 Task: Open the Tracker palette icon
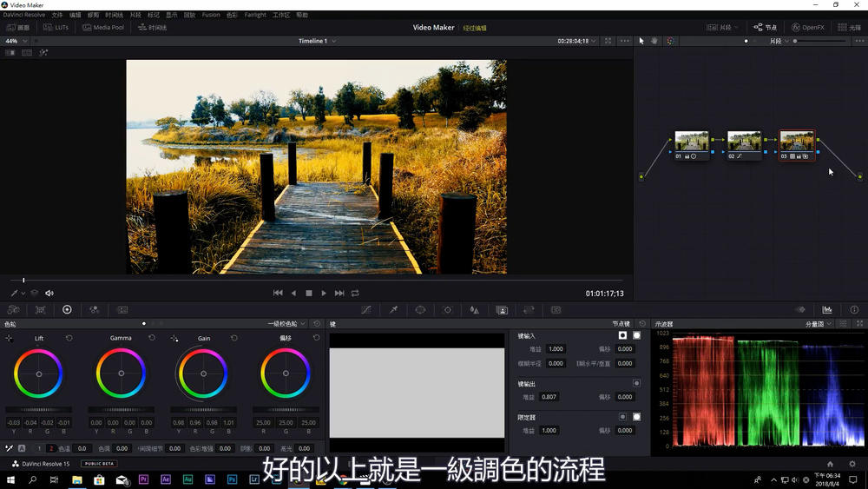[x=447, y=309]
